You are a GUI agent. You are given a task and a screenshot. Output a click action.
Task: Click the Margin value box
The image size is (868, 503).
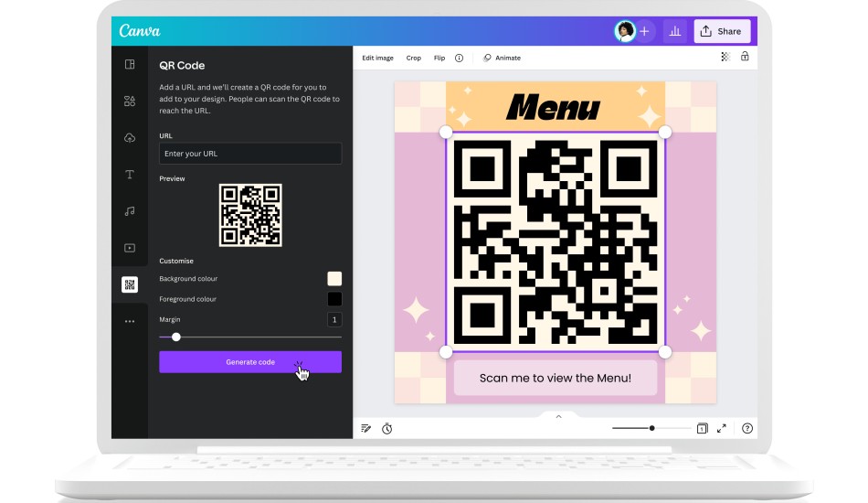tap(334, 320)
